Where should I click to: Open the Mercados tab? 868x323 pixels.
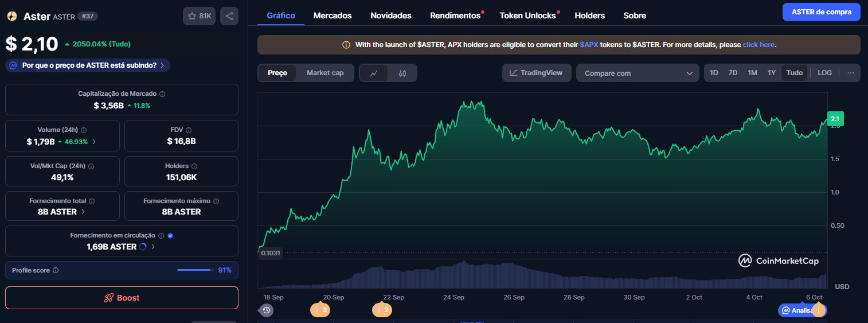(x=333, y=15)
